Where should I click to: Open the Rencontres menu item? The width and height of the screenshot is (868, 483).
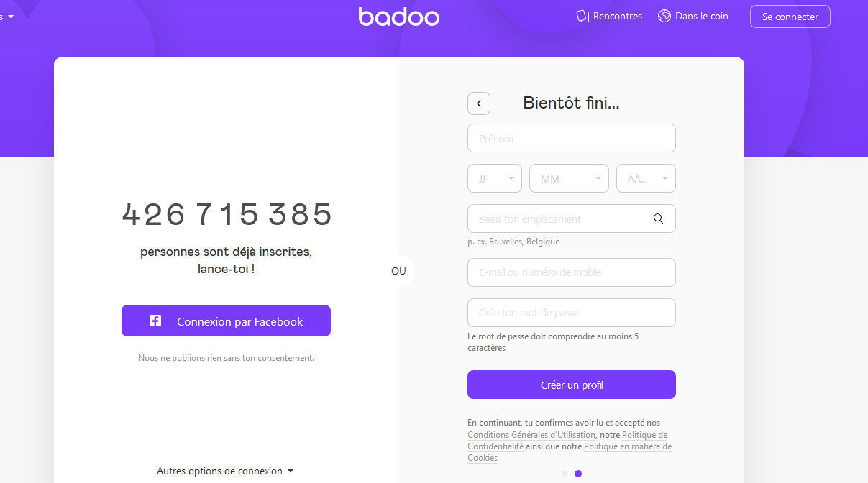(617, 16)
